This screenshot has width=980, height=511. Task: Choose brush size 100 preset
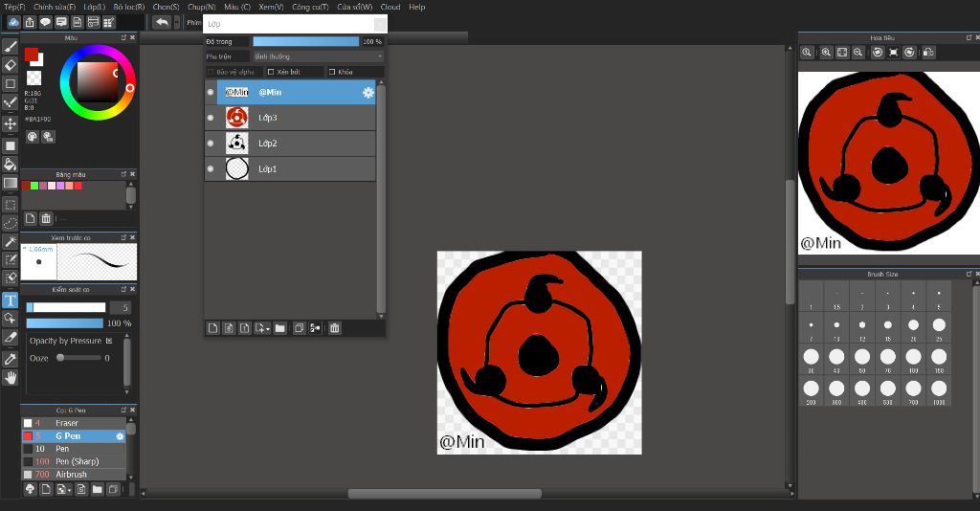point(913,357)
